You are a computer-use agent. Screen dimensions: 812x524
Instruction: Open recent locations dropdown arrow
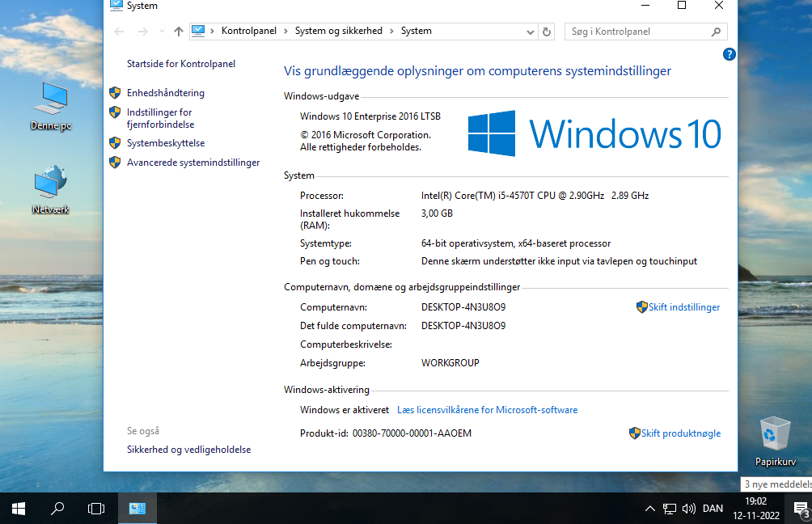click(x=162, y=32)
